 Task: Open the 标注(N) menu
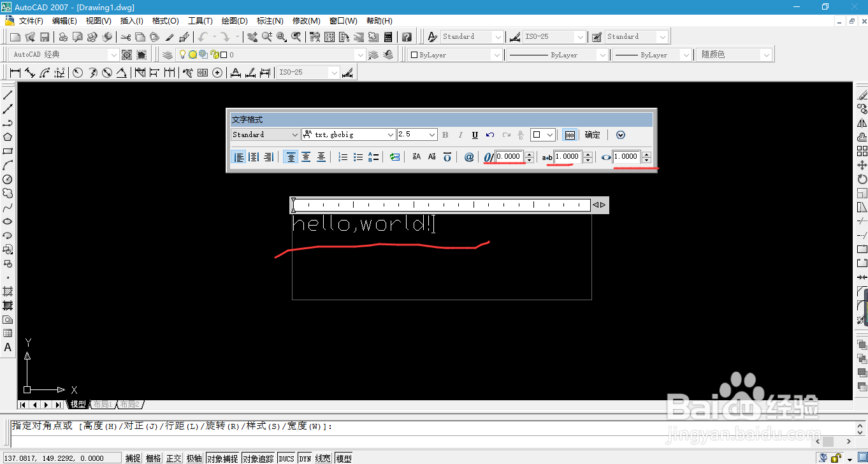[270, 21]
